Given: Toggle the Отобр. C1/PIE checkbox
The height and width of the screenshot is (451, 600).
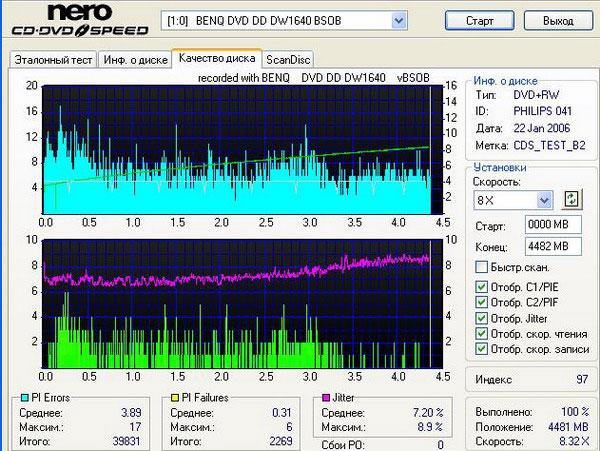Looking at the screenshot, I should pyautogui.click(x=481, y=287).
